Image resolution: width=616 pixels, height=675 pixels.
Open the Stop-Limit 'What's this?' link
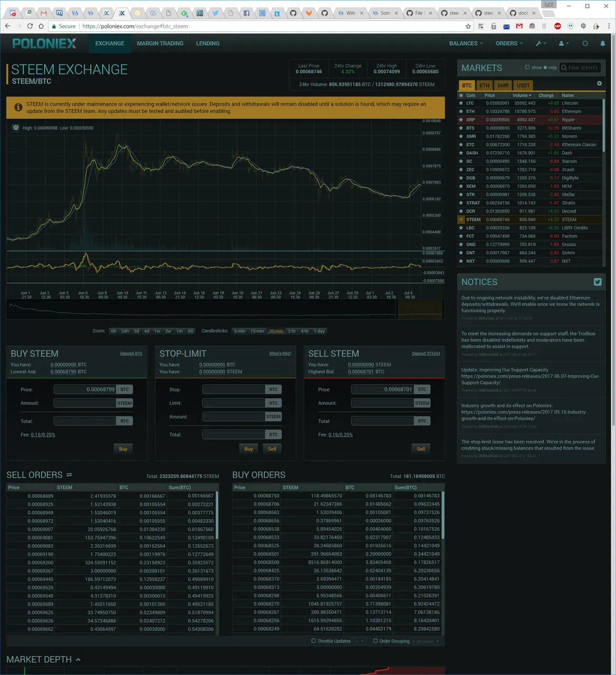pos(280,353)
